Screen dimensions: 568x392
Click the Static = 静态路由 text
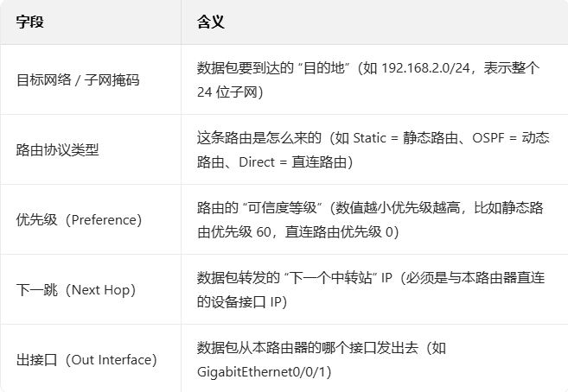[x=405, y=138]
